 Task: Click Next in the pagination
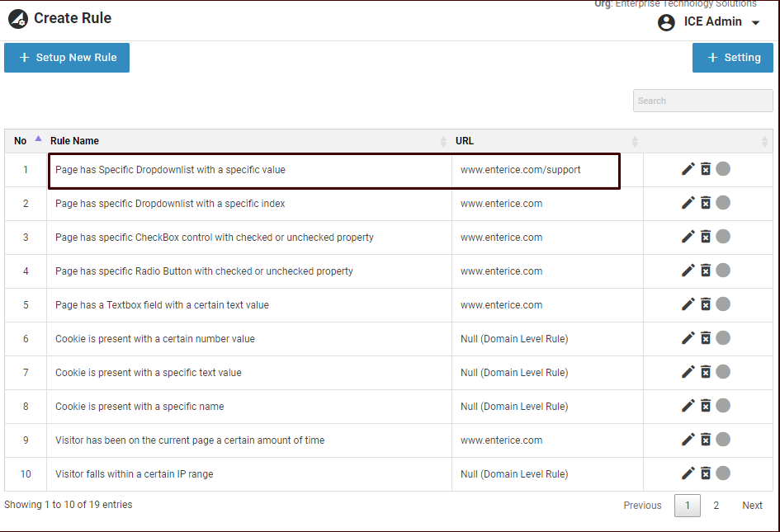[752, 506]
